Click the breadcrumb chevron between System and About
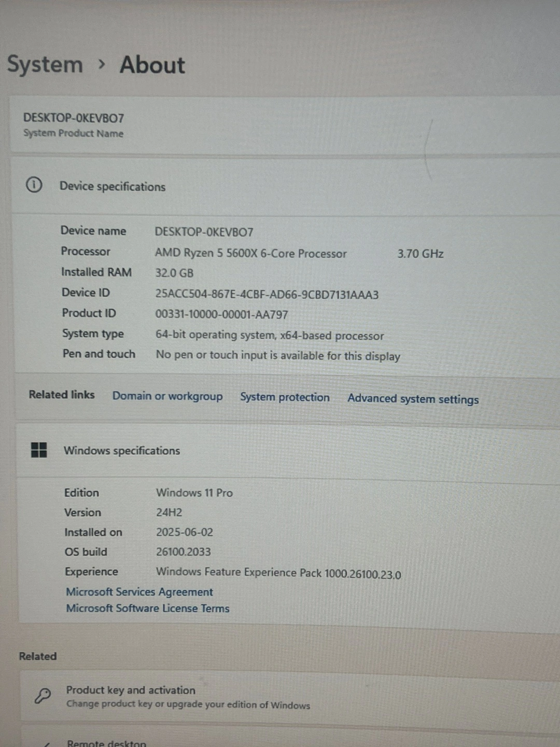 (102, 64)
